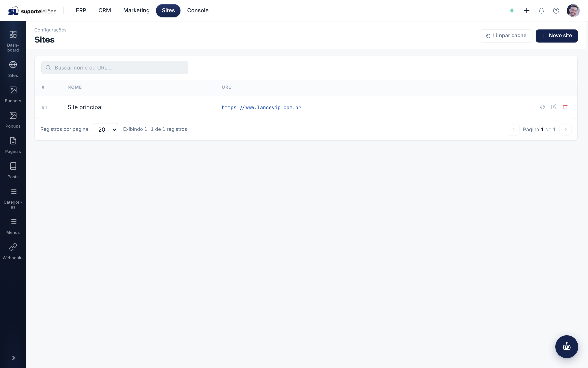Expand the sidebar with double chevron

click(14, 358)
